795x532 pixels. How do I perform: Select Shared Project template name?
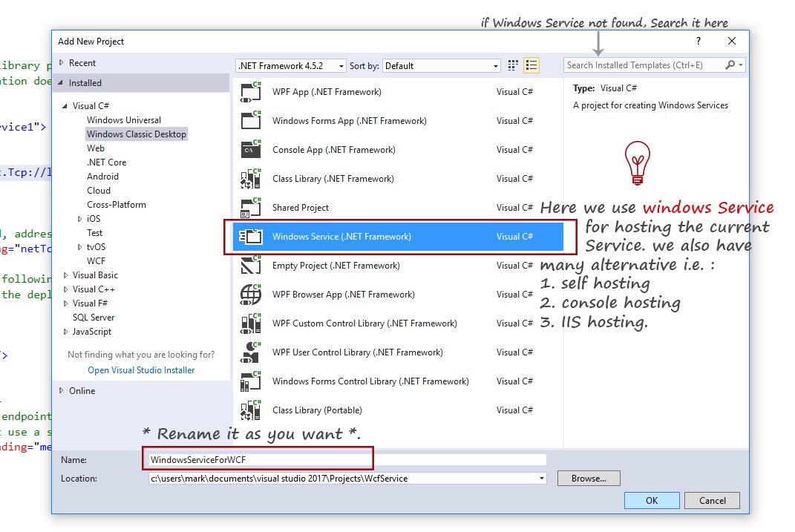(x=300, y=208)
